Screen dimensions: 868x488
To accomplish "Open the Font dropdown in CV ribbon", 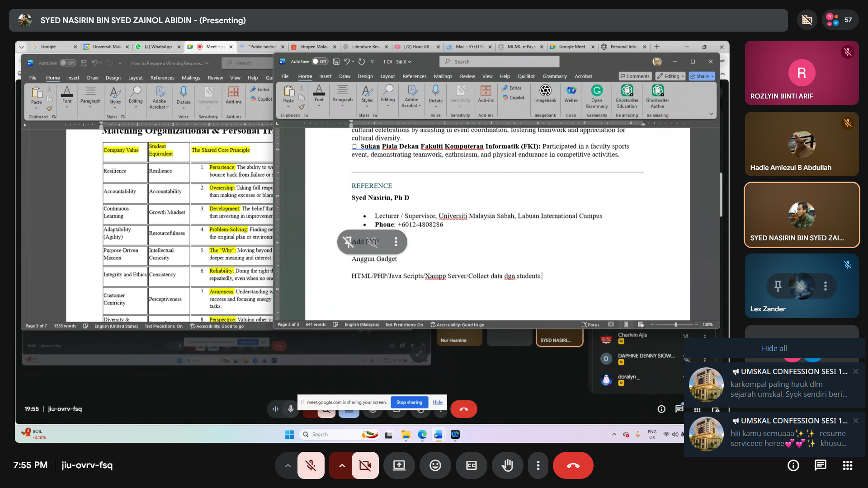I will point(319,105).
